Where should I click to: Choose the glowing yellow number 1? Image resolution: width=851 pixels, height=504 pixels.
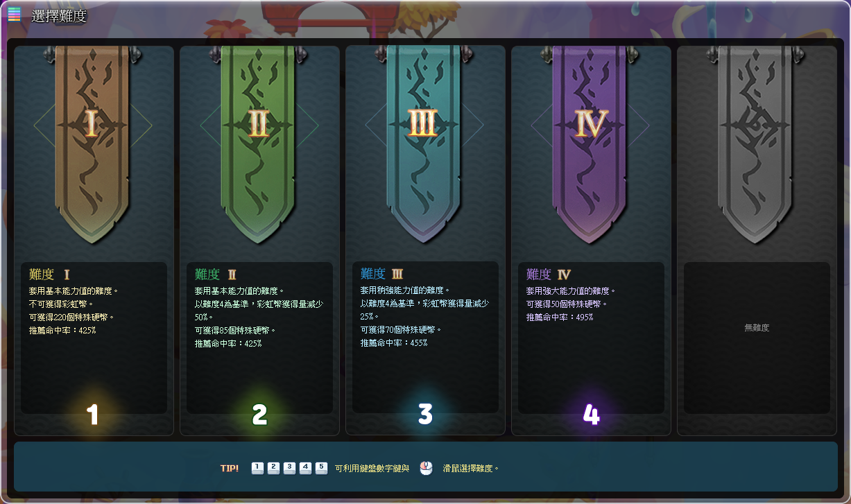(92, 415)
